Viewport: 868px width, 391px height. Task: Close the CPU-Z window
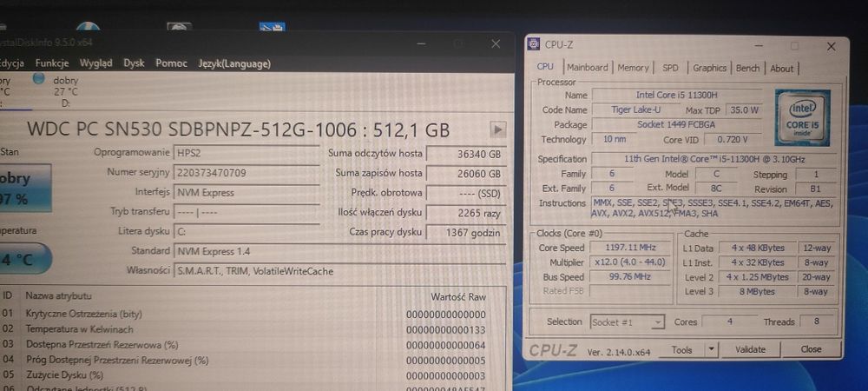(x=831, y=47)
